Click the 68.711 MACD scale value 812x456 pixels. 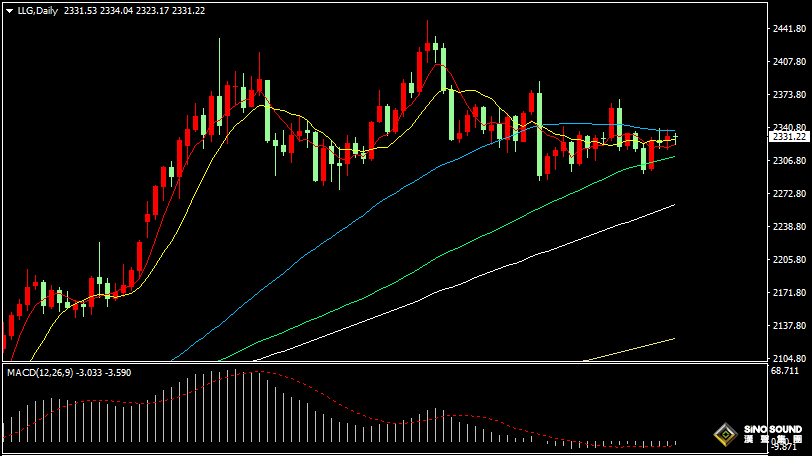pyautogui.click(x=787, y=371)
